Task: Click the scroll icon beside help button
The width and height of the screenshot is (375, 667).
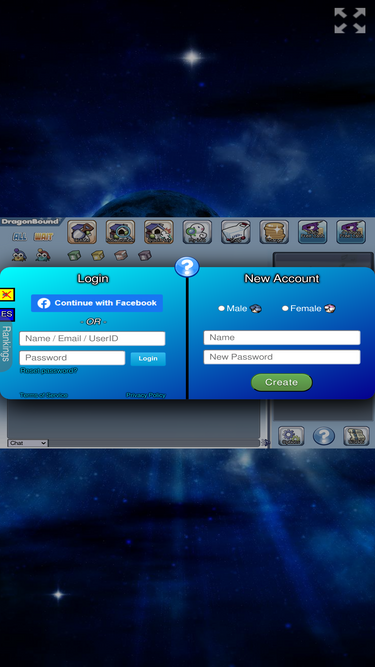Action: [x=356, y=436]
